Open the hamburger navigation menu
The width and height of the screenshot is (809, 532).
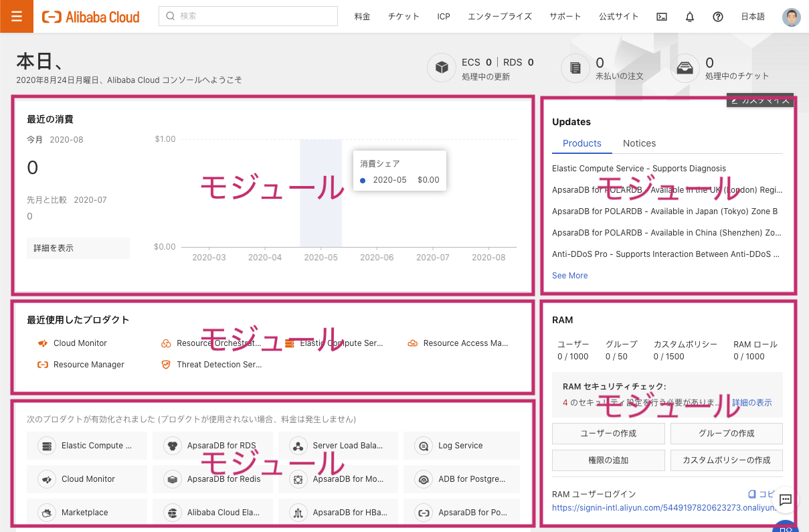pyautogui.click(x=16, y=16)
